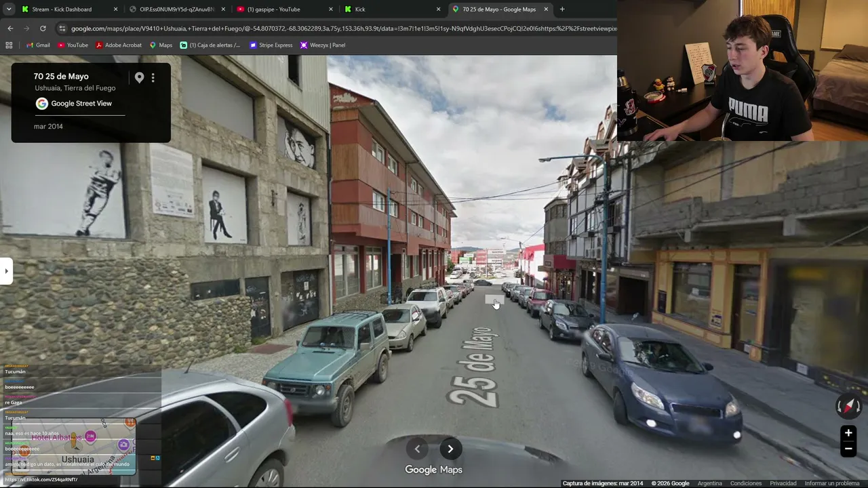Switch to the Stream - Kick Dashboard tab
The image size is (868, 488).
point(68,9)
